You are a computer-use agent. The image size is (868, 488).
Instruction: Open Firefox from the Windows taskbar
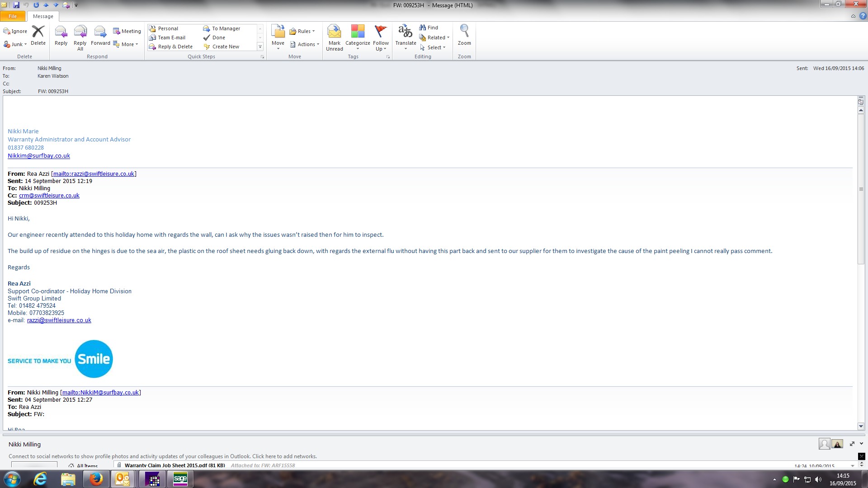click(96, 479)
